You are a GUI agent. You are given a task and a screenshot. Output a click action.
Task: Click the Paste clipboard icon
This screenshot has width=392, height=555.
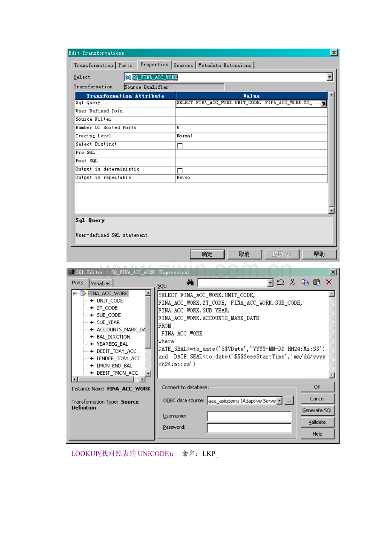pyautogui.click(x=317, y=282)
